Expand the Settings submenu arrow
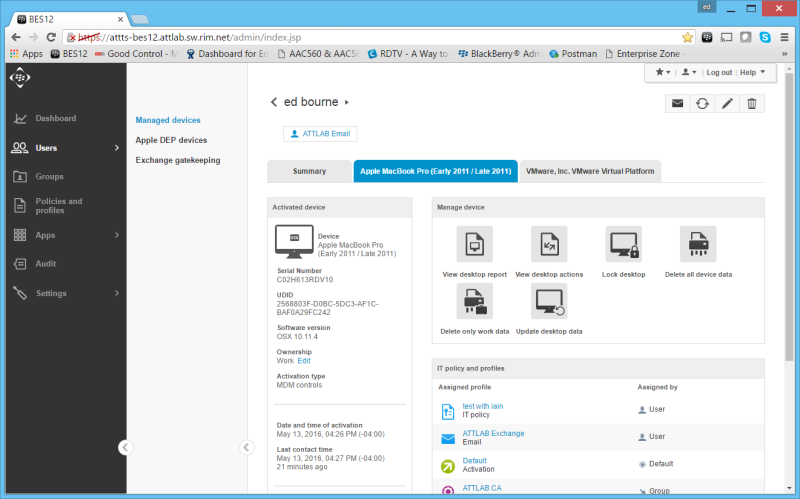The height and width of the screenshot is (499, 800). tap(117, 293)
